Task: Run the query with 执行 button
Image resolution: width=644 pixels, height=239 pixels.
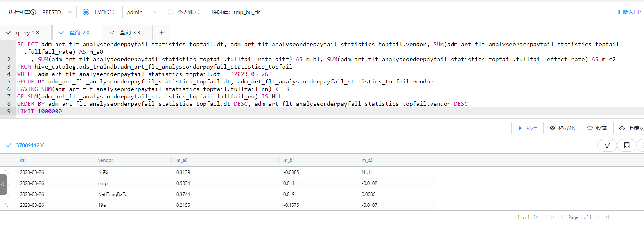Action: [527, 128]
